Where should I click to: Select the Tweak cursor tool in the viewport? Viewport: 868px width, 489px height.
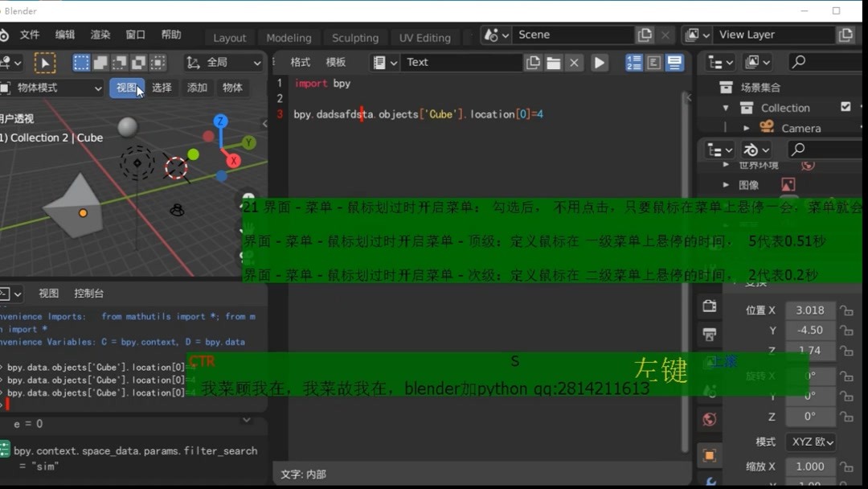pos(45,63)
